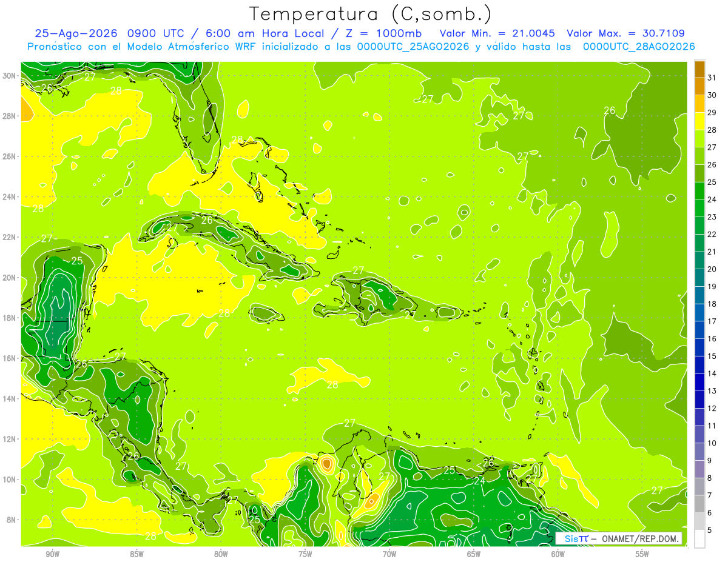
Task: Pick the green colorbar segment between 23 and 24
Action: pos(699,209)
